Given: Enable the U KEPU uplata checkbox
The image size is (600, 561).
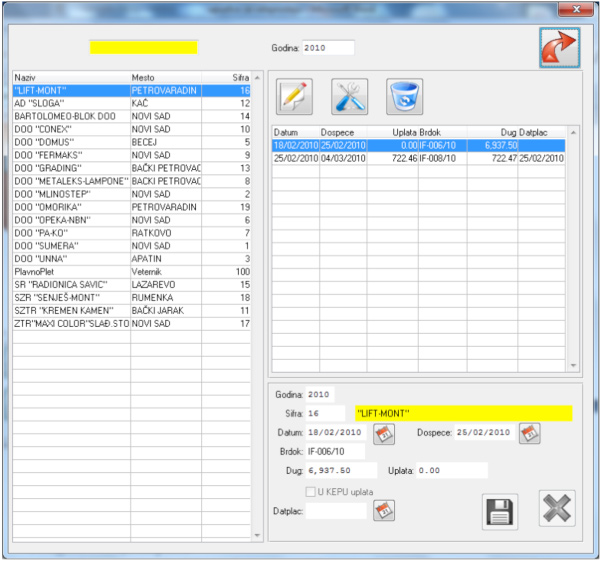Looking at the screenshot, I should pyautogui.click(x=310, y=492).
